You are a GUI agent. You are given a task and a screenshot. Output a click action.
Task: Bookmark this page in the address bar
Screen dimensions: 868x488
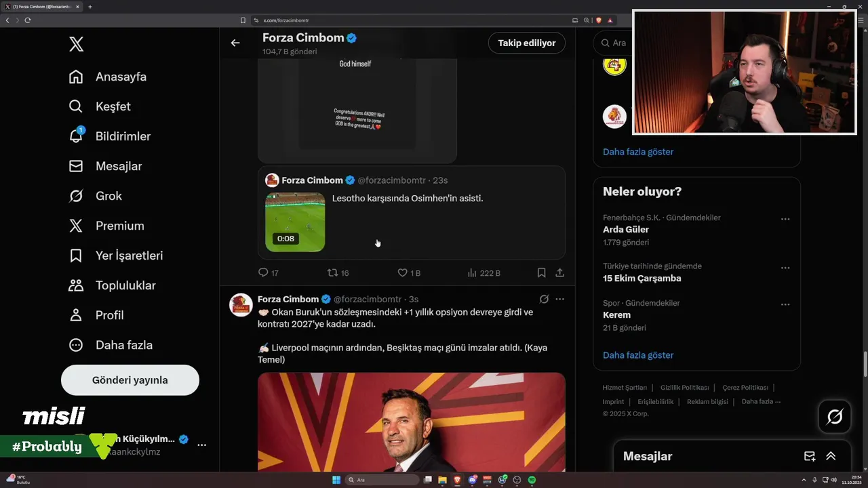pyautogui.click(x=243, y=20)
